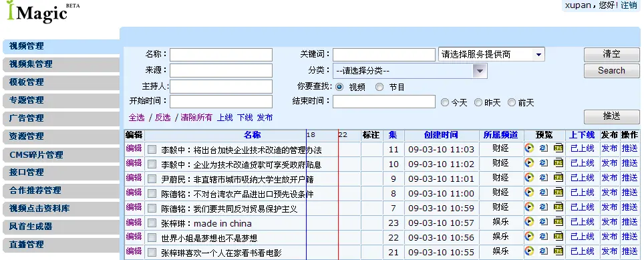Viewport: 644px width, 260px height.
Task: Click IE browser icon in 张梓琳 made in china row
Action: [x=544, y=222]
